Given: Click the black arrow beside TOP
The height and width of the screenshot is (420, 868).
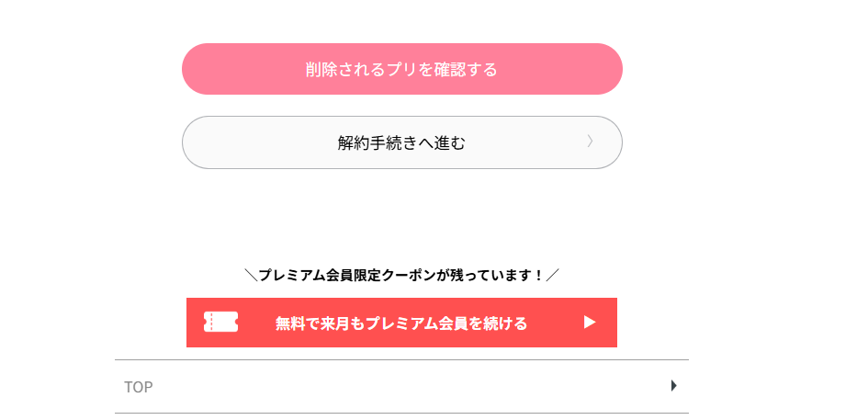Looking at the screenshot, I should pos(673,386).
